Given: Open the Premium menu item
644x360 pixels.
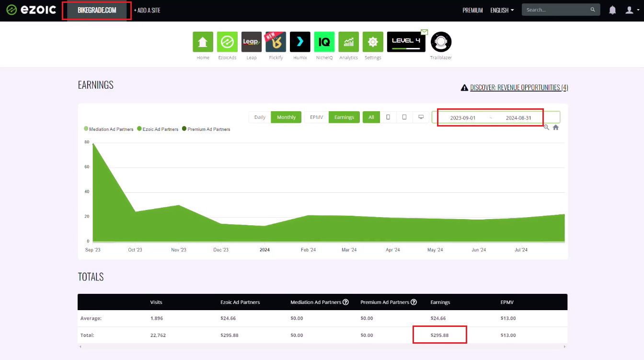Looking at the screenshot, I should point(472,10).
